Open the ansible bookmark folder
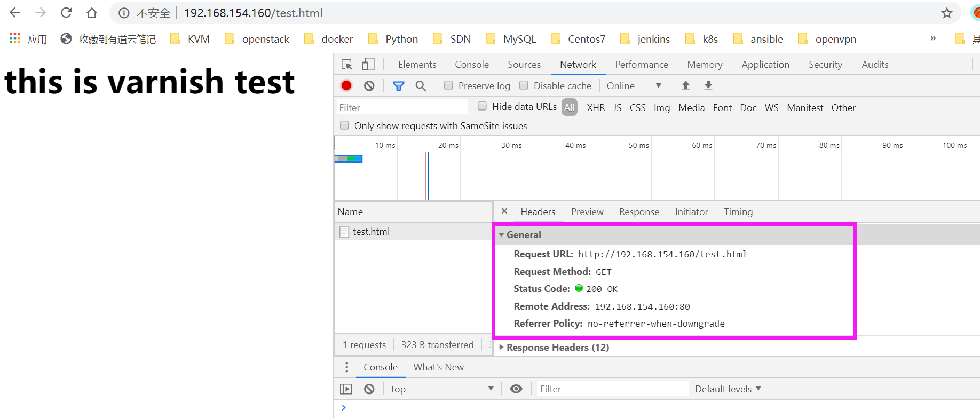 [x=758, y=39]
